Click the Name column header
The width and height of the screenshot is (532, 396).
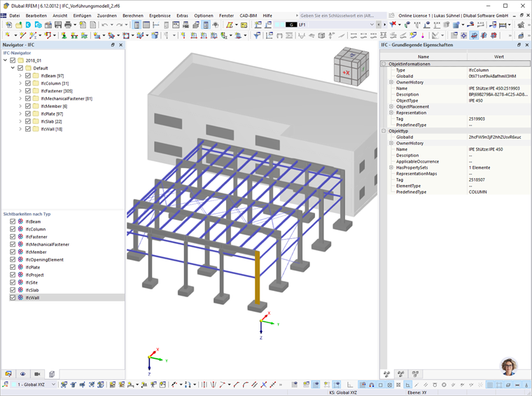click(423, 57)
